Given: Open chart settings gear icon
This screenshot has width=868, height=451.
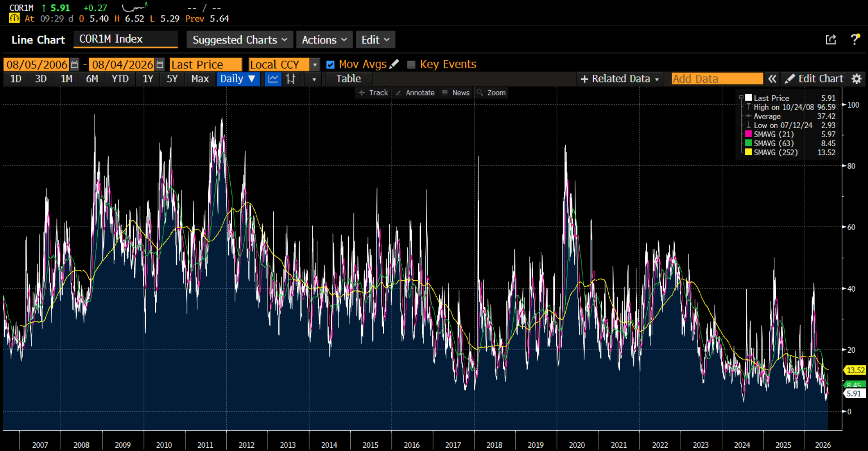Looking at the screenshot, I should click(x=856, y=79).
